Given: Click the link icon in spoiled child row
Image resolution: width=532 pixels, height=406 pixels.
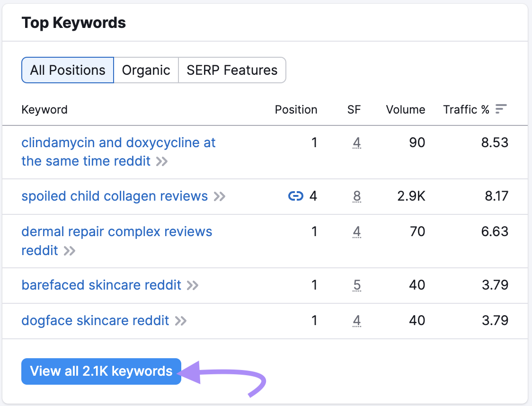Looking at the screenshot, I should pyautogui.click(x=295, y=196).
